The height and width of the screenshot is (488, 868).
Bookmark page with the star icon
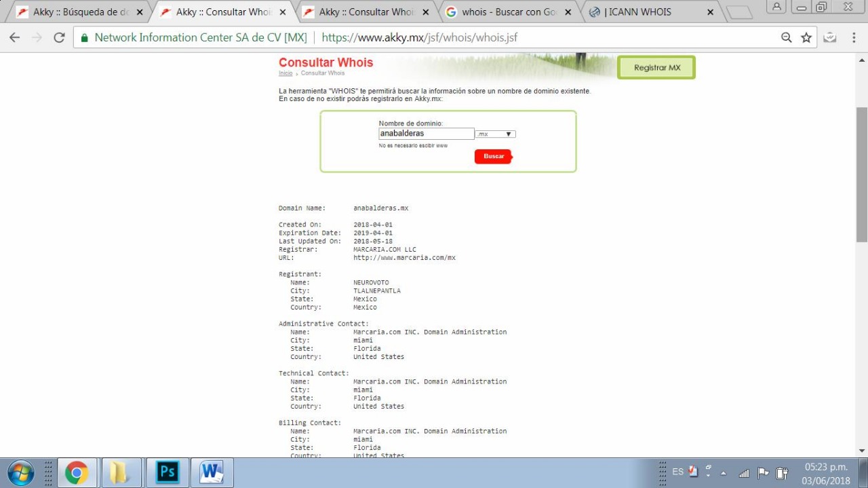[806, 38]
